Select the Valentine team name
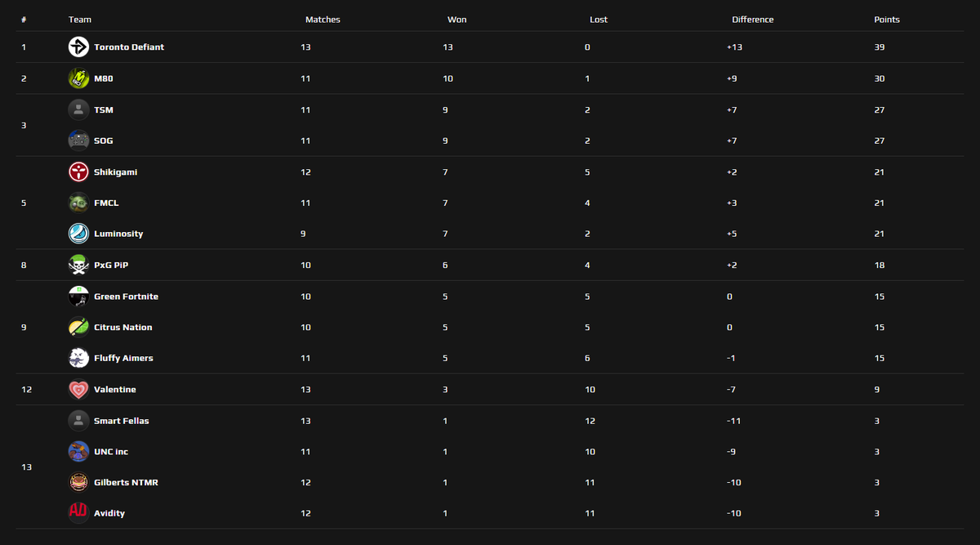This screenshot has height=545, width=980. coord(115,390)
